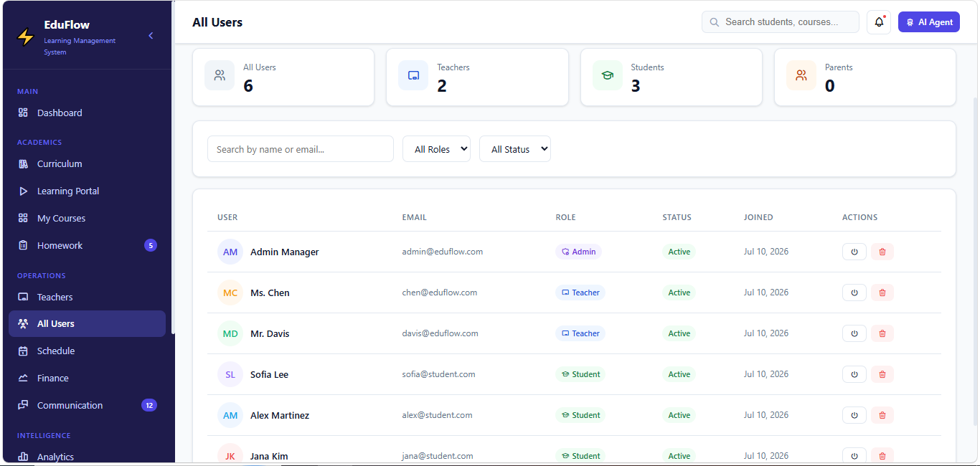Click the MC avatar of Ms. Chen
The width and height of the screenshot is (980, 466).
[230, 293]
